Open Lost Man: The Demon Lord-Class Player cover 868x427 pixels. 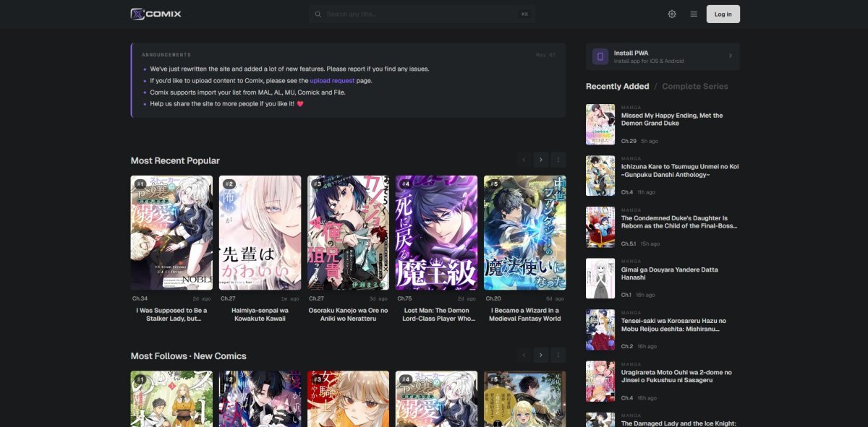tap(436, 233)
